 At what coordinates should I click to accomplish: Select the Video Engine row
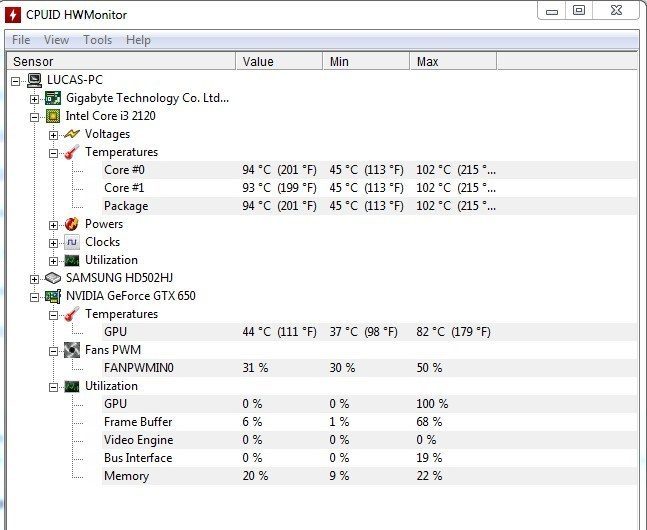pos(369,440)
